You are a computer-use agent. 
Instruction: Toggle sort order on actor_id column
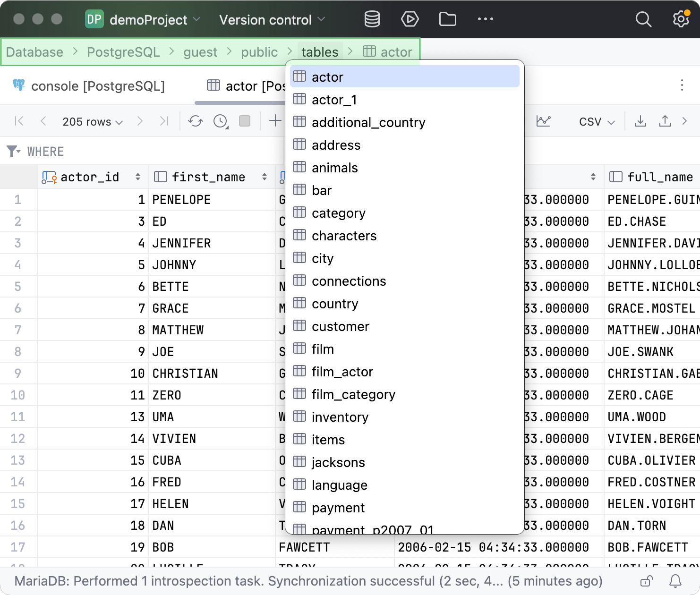click(137, 177)
